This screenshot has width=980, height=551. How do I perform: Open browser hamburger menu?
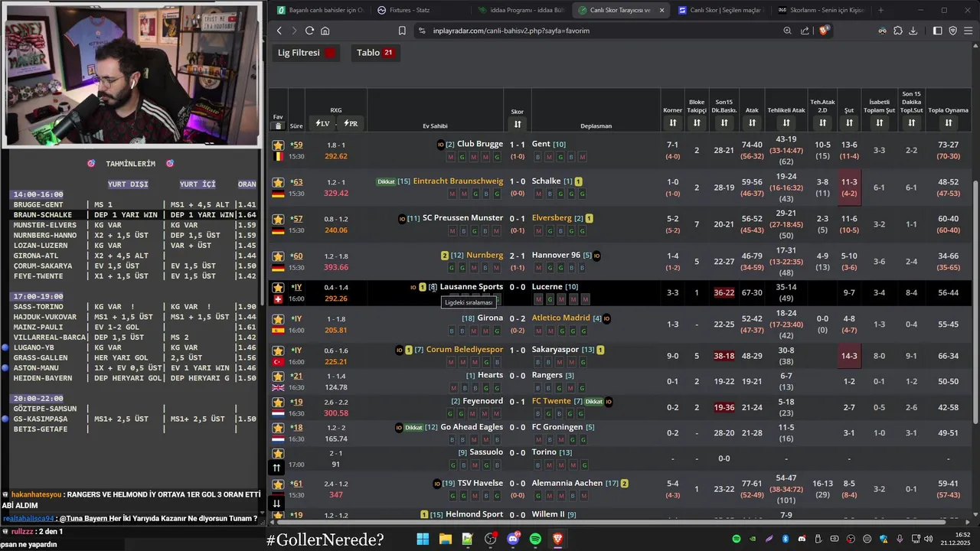coord(969,31)
